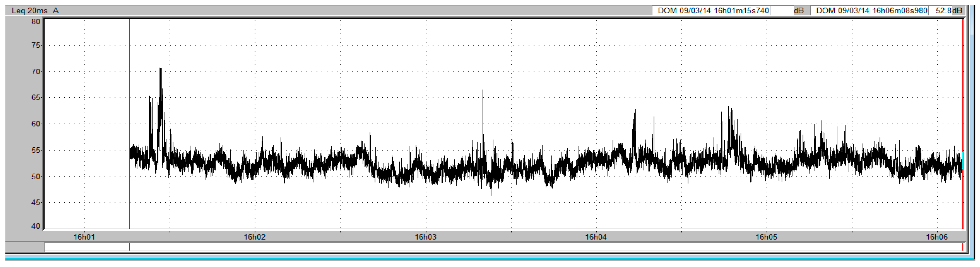Viewport: 980px width, 267px height.
Task: Click the 50 dB level axis label
Action: (x=36, y=176)
